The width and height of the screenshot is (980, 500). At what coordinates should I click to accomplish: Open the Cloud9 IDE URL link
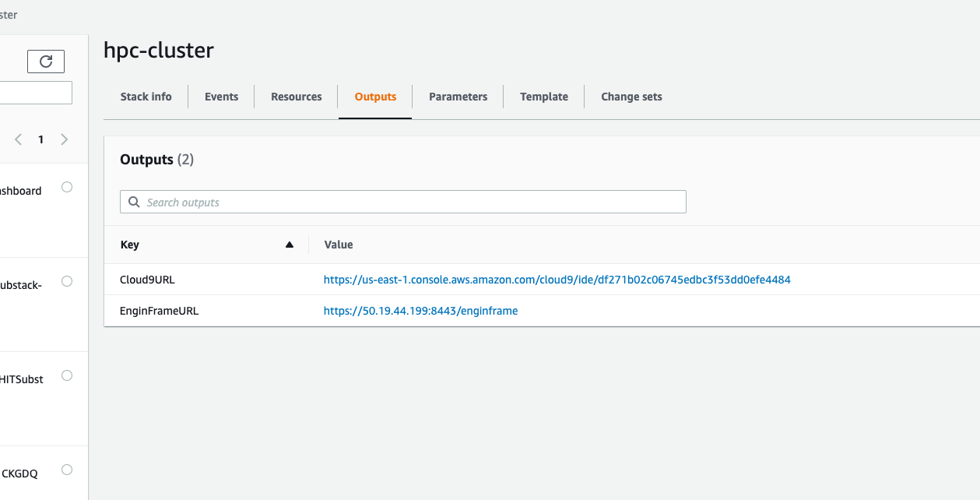(x=557, y=280)
